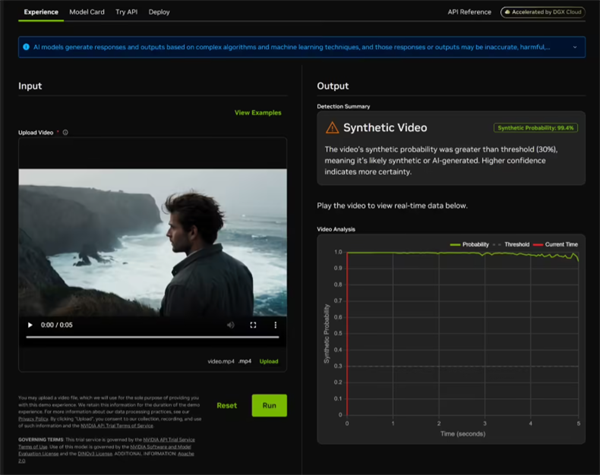Open the API Reference link
The height and width of the screenshot is (475, 600).
[470, 12]
